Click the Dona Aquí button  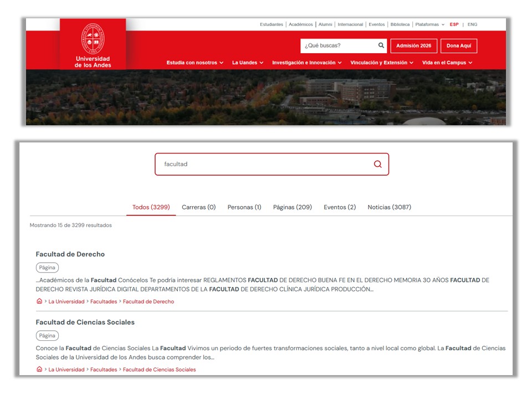click(458, 45)
